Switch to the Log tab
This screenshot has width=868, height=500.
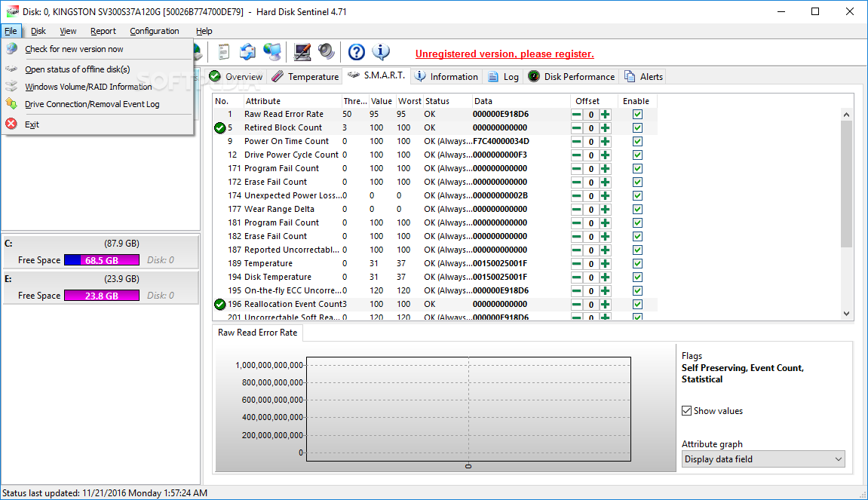[503, 76]
